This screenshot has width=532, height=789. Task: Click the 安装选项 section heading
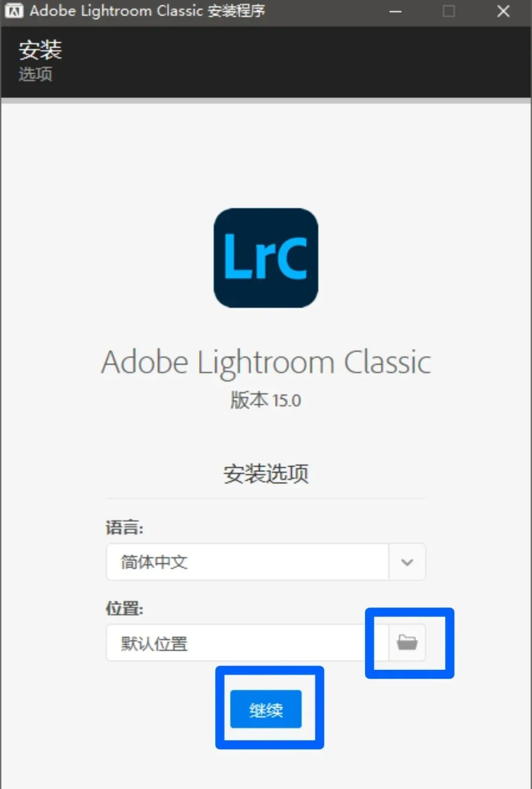(x=266, y=474)
